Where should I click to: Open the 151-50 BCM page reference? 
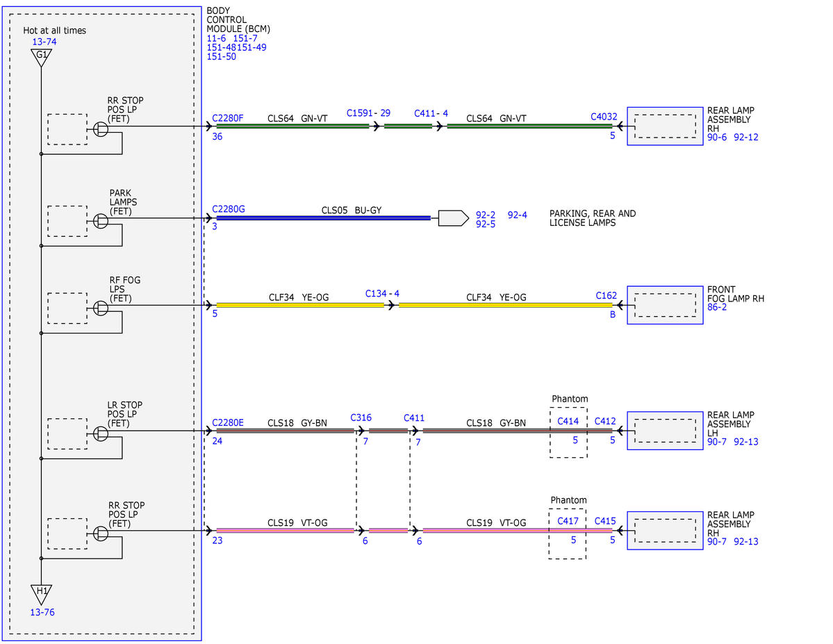click(221, 56)
